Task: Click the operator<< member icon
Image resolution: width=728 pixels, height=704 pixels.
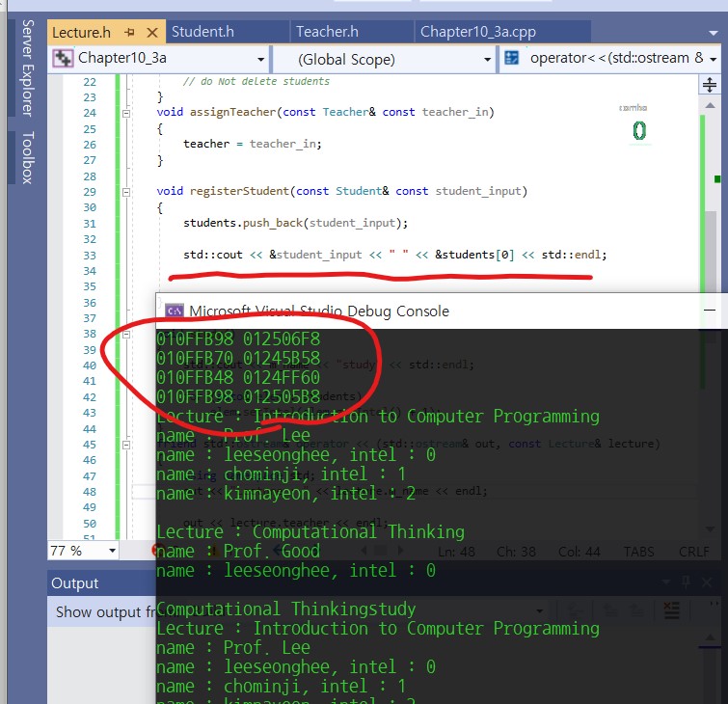Action: click(x=513, y=59)
